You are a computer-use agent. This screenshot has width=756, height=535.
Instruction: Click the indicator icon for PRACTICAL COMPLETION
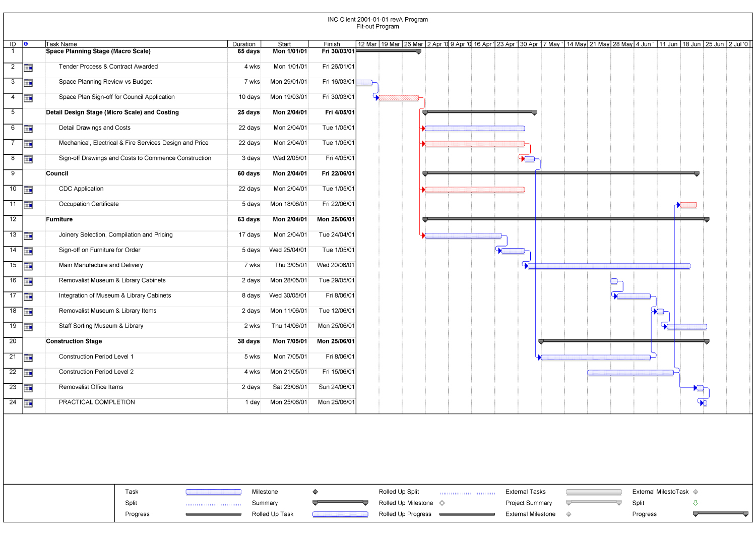28,403
